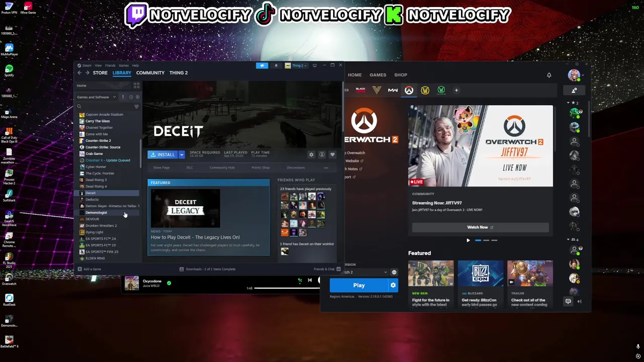Go to the Steam COMMUNITY tab
This screenshot has width=644, height=362.
150,73
